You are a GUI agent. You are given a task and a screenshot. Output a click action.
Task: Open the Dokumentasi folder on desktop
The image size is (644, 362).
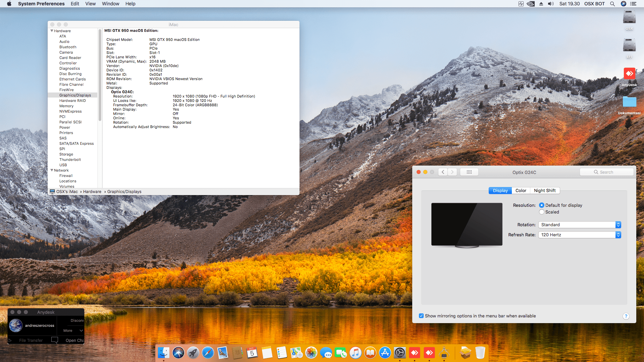(629, 102)
